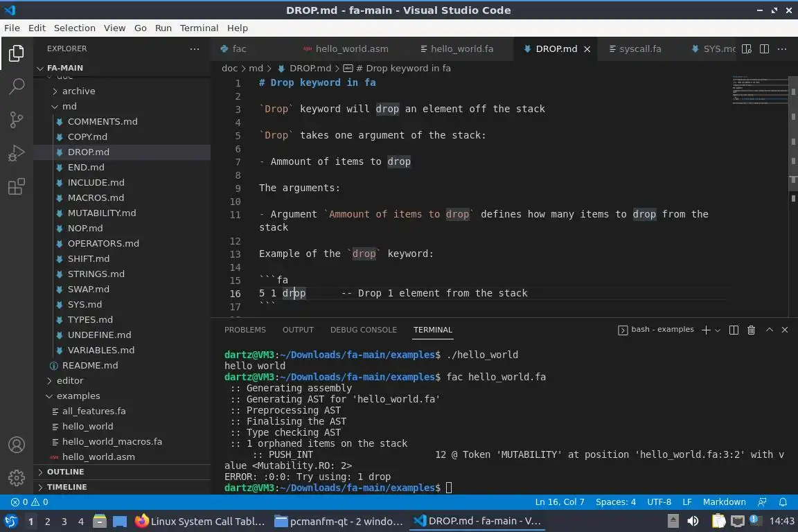This screenshot has height=532, width=798.
Task: Open SWAP.md in the explorer
Action: pyautogui.click(x=122, y=289)
